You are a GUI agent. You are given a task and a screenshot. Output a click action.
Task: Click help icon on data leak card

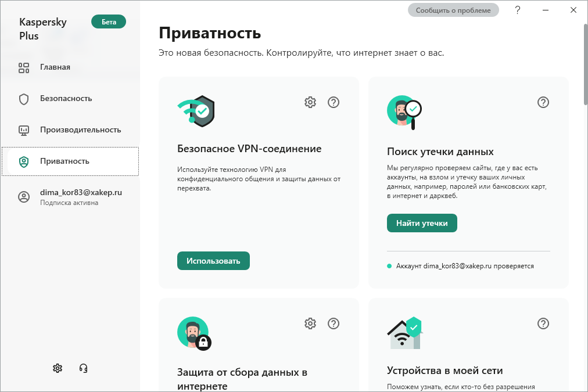point(543,102)
